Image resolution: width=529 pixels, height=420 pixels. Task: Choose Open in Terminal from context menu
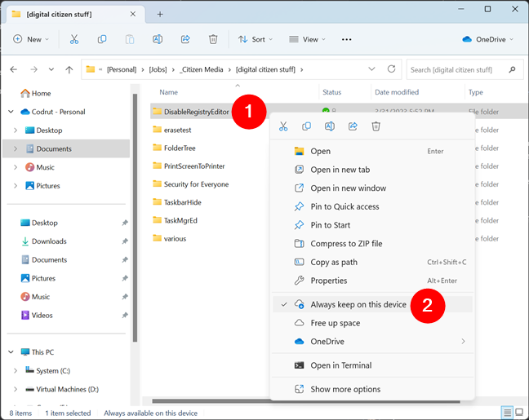point(340,365)
